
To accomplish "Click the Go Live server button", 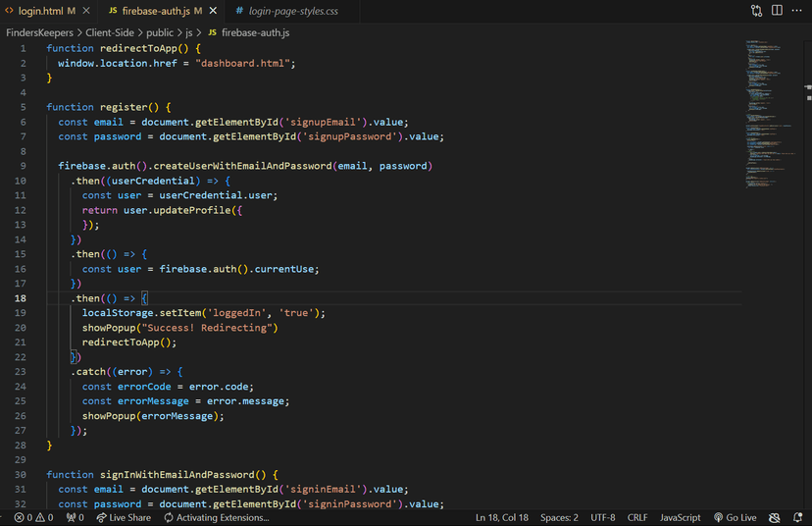I will pos(736,517).
